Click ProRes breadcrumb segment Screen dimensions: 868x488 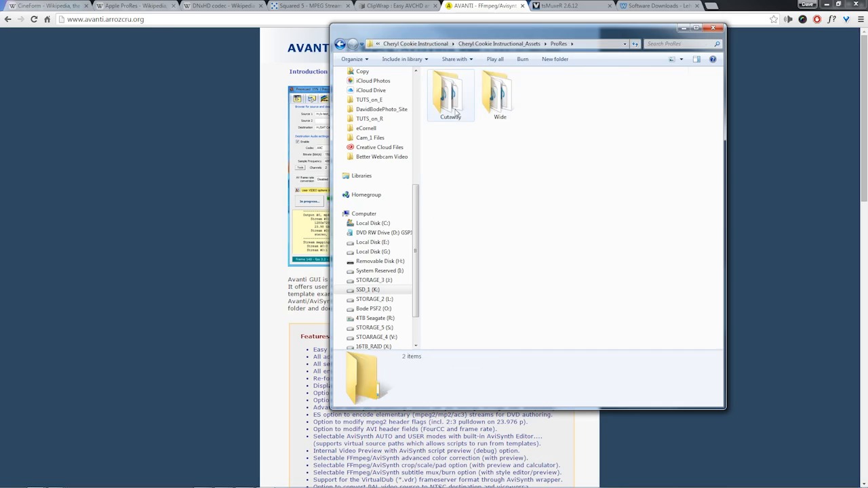click(559, 44)
